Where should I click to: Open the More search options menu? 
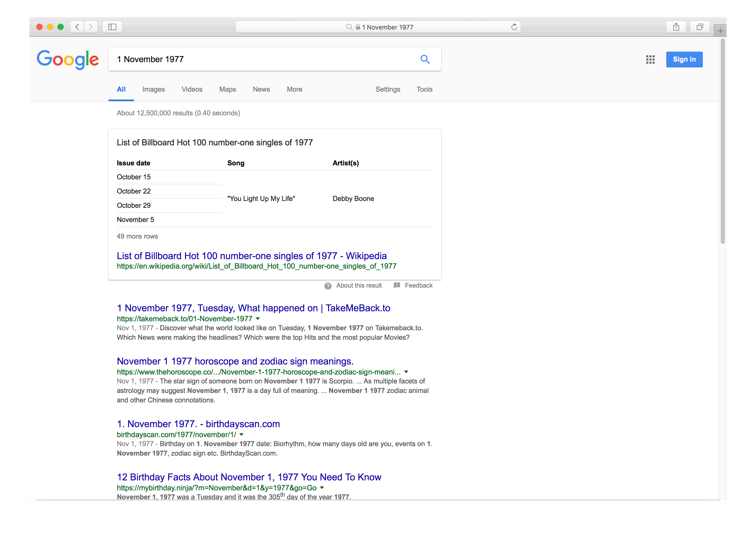[294, 89]
